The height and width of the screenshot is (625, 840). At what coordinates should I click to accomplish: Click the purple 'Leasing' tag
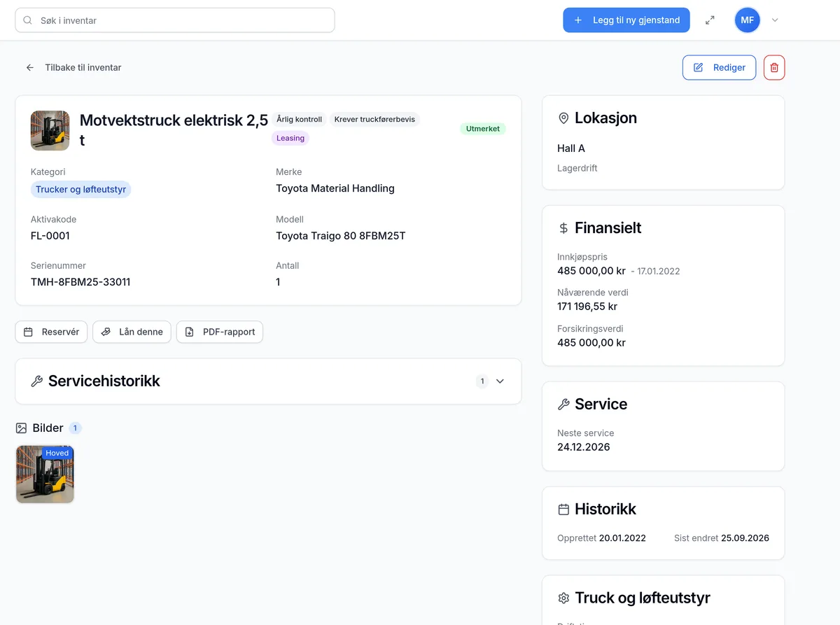[290, 138]
